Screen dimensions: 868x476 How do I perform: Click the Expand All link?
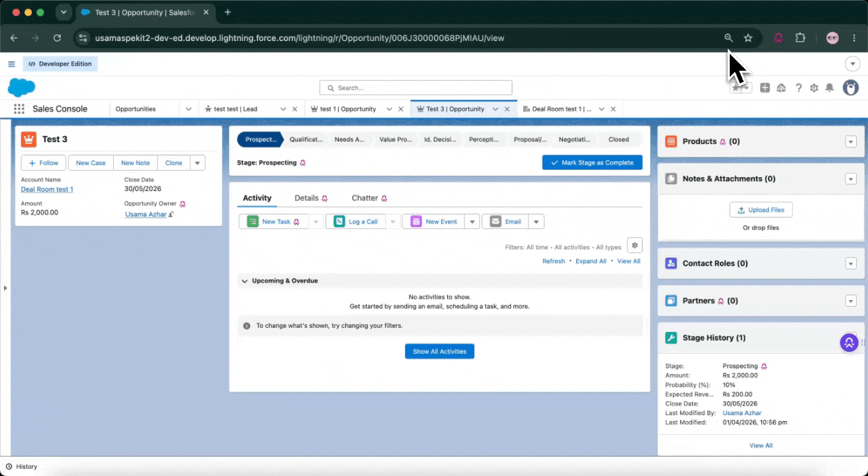[591, 261]
